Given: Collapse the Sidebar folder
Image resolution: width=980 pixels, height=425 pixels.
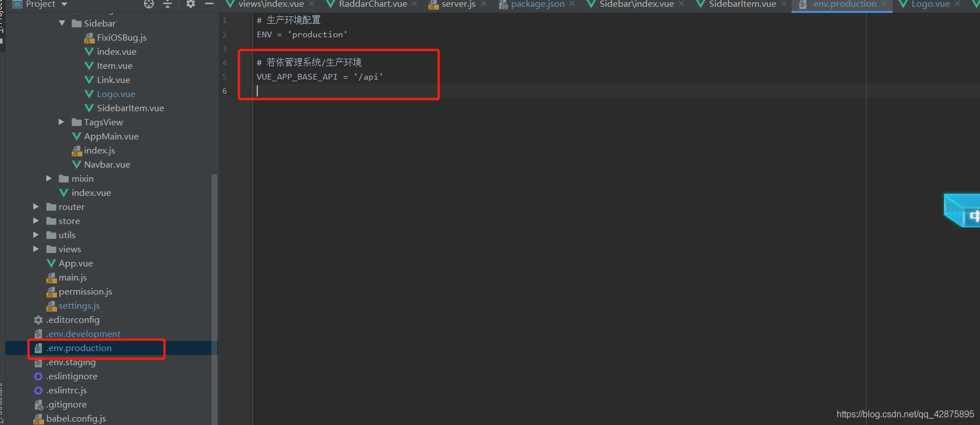Looking at the screenshot, I should (62, 23).
